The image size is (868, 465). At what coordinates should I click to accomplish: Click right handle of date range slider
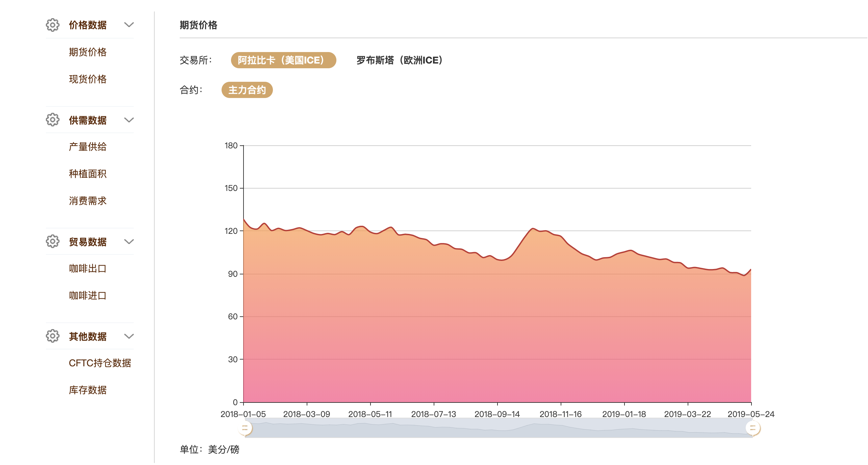[x=752, y=429]
